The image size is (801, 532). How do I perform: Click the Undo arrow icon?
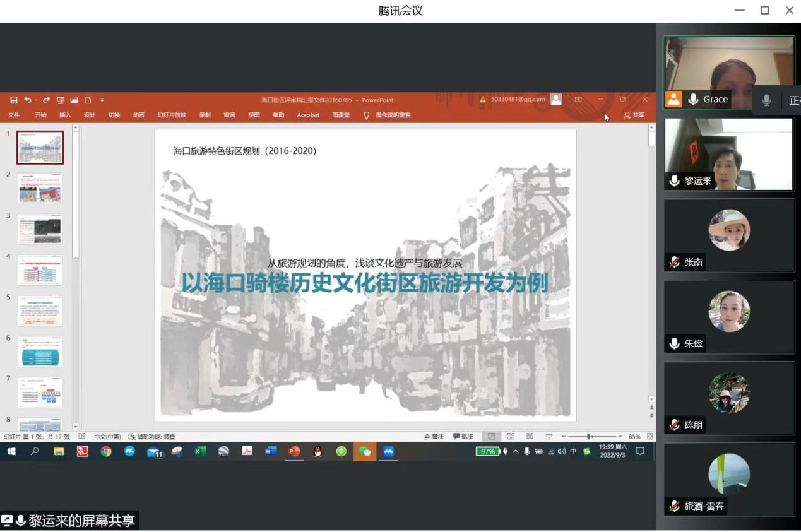pos(28,100)
